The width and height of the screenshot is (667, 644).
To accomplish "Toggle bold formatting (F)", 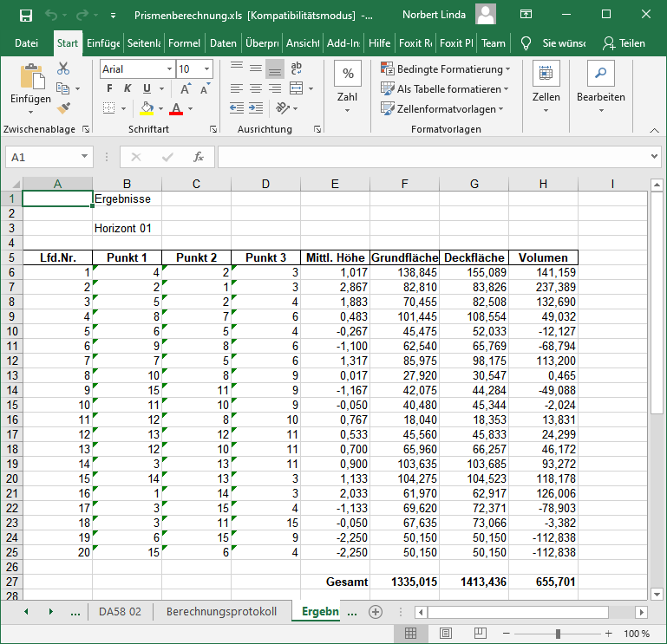I will 109,88.
